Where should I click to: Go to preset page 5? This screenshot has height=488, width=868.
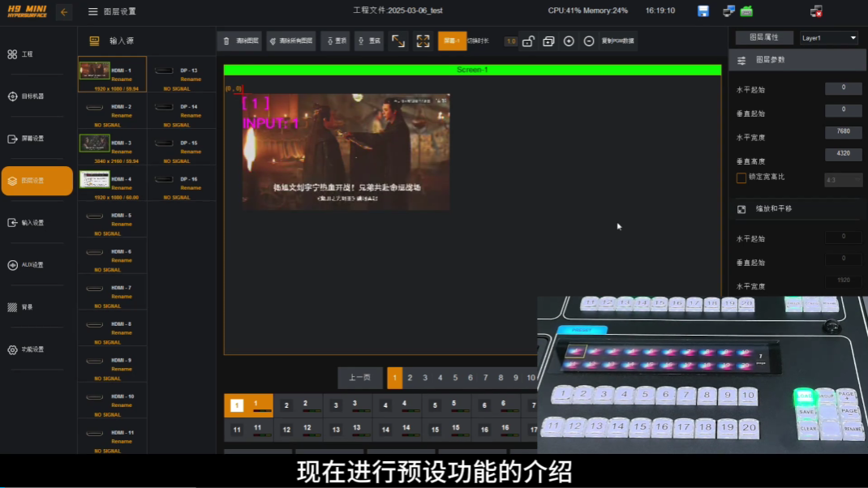[455, 378]
